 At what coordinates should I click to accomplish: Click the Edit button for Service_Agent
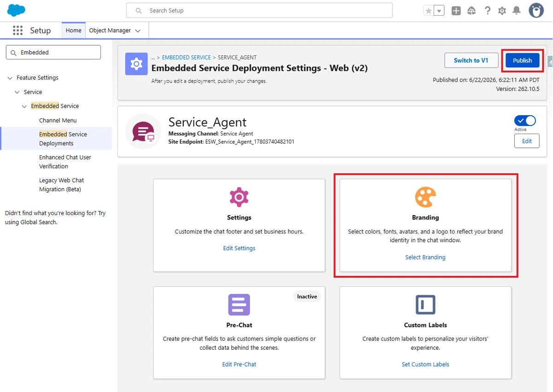point(527,141)
